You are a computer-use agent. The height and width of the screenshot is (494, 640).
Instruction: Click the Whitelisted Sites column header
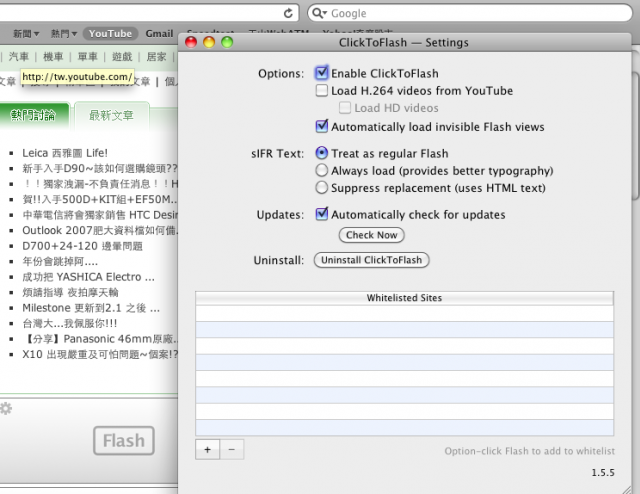[404, 298]
